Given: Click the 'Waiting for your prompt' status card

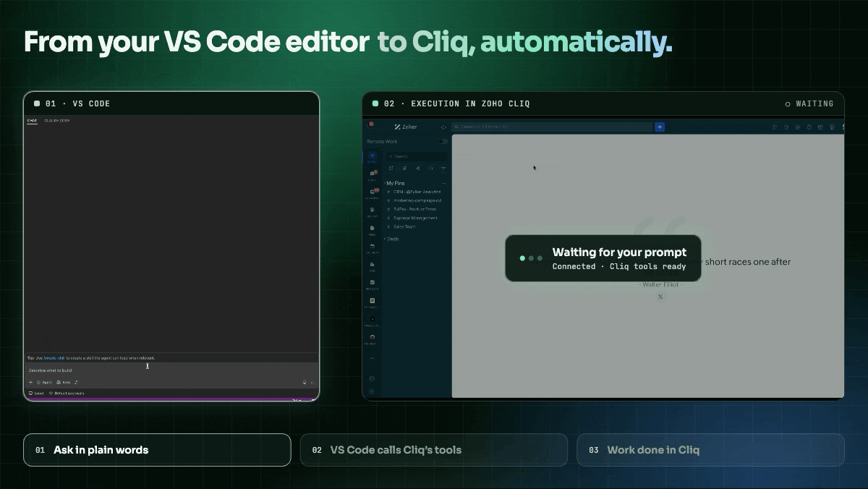Looking at the screenshot, I should 603,258.
